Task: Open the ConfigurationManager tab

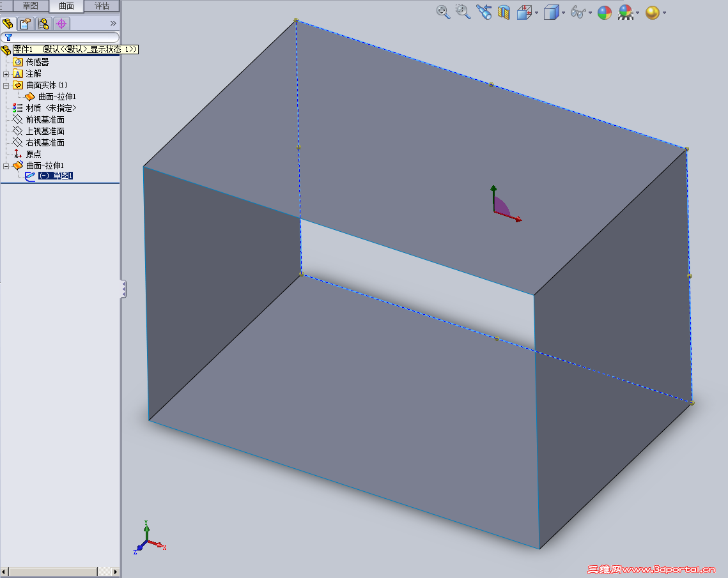Action: pos(43,24)
